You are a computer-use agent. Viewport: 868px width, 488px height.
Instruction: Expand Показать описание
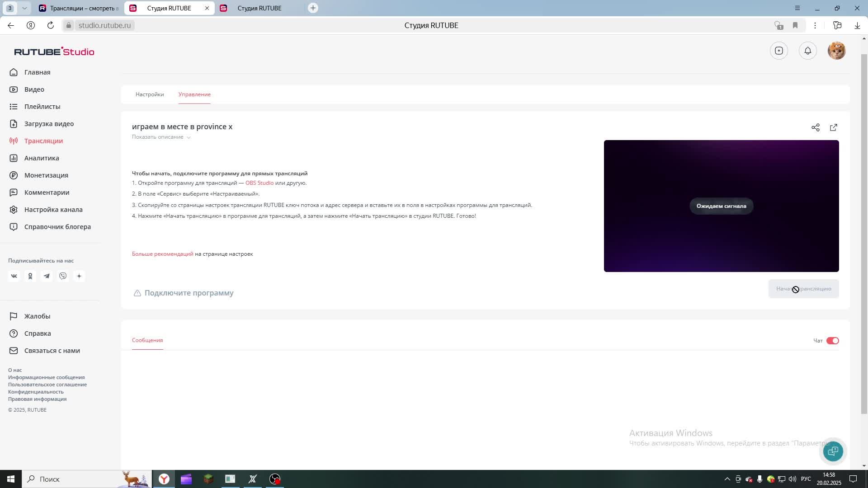[x=161, y=137]
